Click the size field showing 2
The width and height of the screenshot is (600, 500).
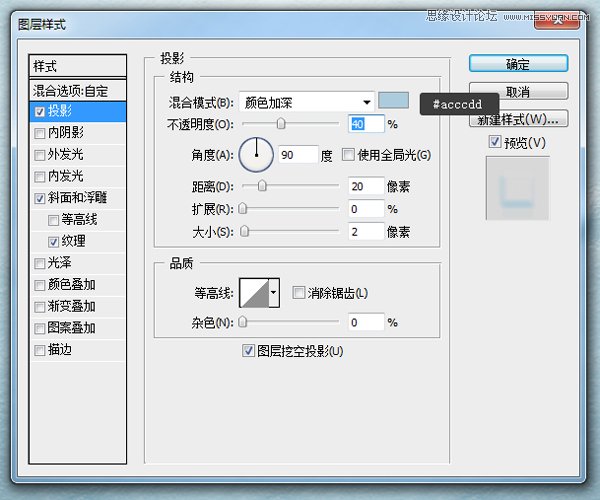(366, 231)
